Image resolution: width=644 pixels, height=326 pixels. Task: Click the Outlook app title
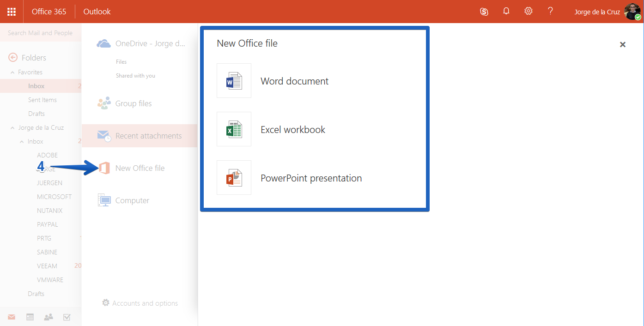coord(97,12)
